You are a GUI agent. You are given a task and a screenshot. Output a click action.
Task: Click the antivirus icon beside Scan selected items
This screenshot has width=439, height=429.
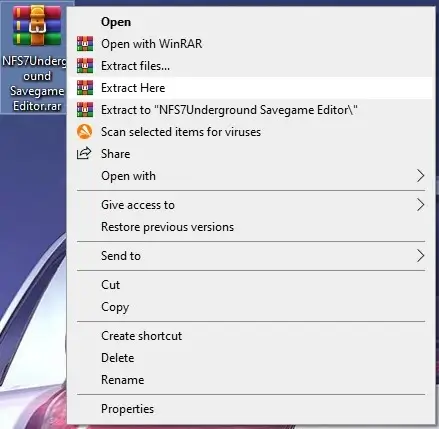85,132
